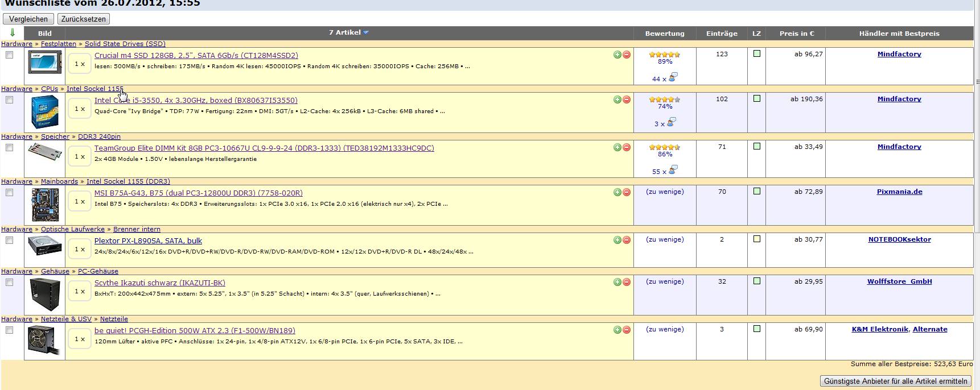Click the quantity field for Crucial m4 SSD
This screenshot has width=980, height=390.
coord(80,64)
